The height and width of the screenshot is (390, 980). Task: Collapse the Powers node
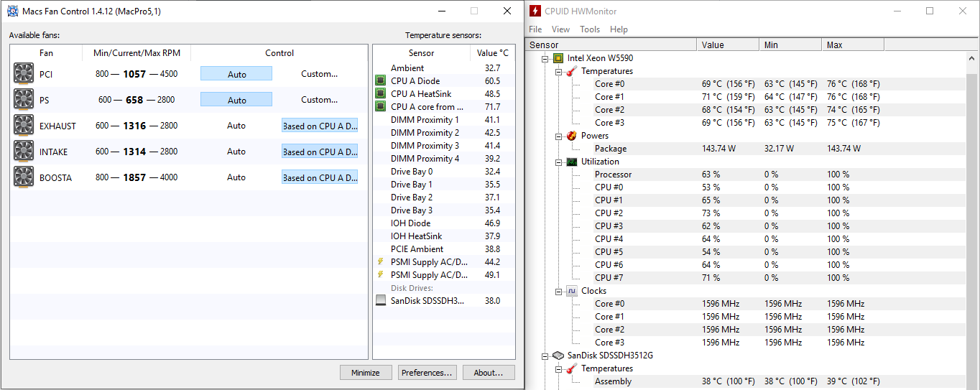558,136
